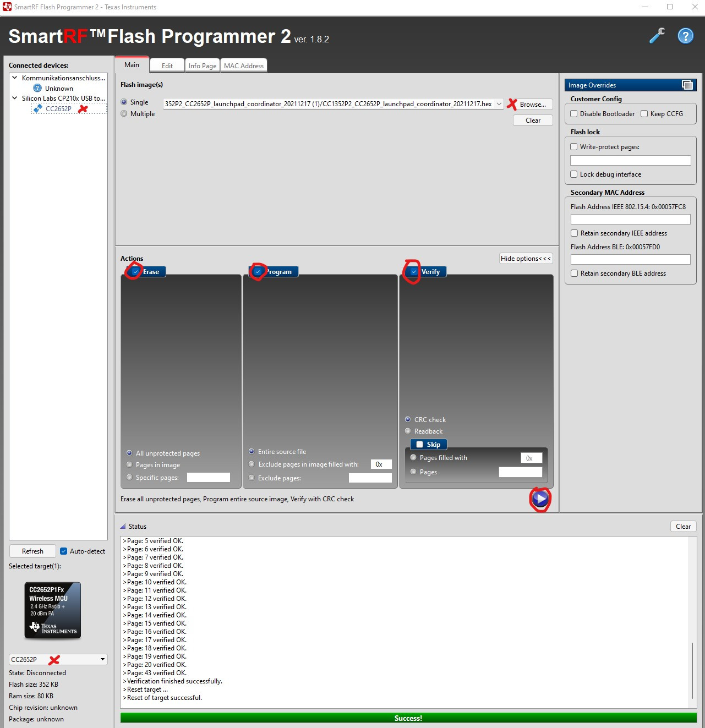The width and height of the screenshot is (705, 728).
Task: Select the Unknown device in the tree
Action: pyautogui.click(x=59, y=88)
